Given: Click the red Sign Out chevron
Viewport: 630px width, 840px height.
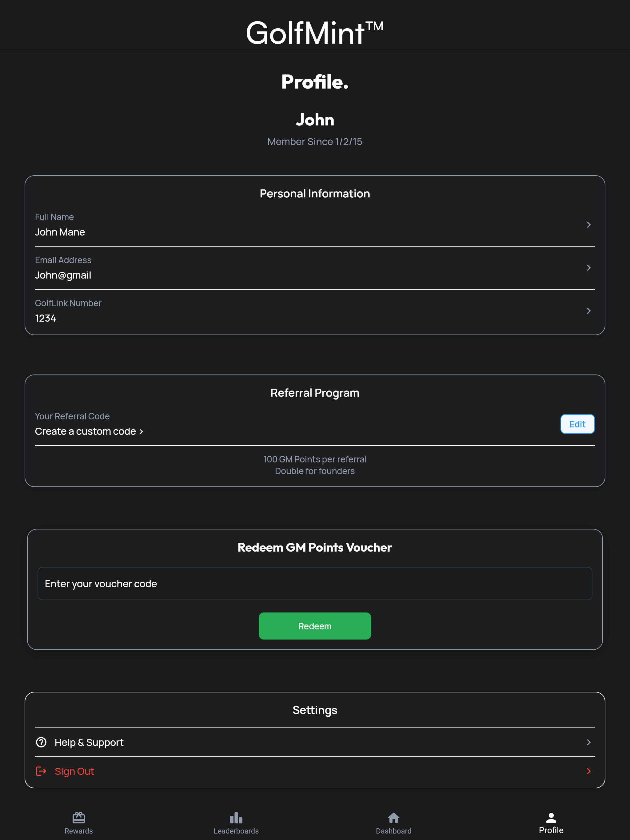Looking at the screenshot, I should pos(588,771).
